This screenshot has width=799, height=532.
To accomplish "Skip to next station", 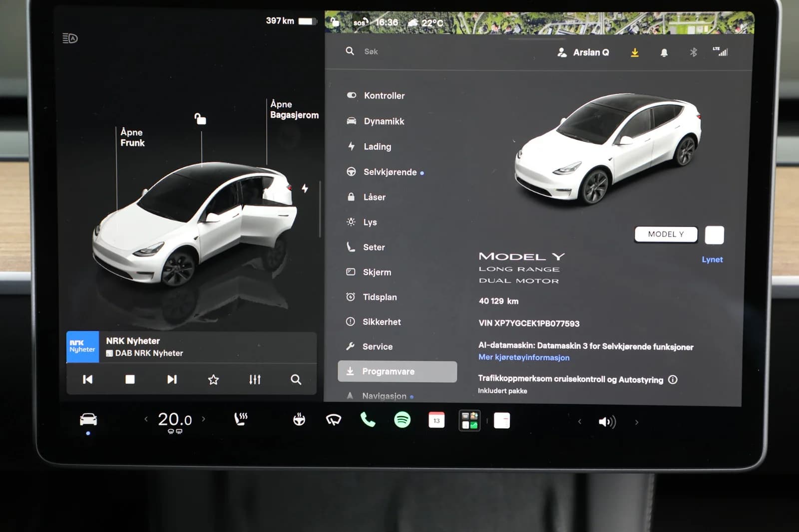I will tap(172, 379).
